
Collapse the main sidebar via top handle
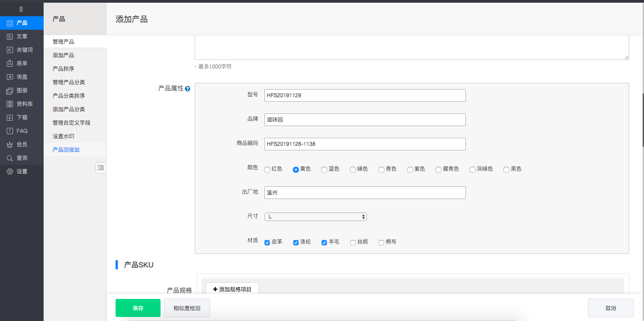[21, 9]
